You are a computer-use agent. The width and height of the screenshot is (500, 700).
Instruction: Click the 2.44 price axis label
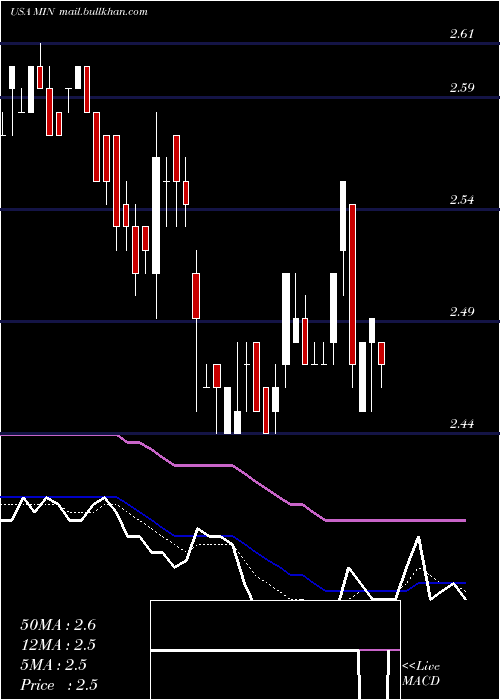(462, 423)
